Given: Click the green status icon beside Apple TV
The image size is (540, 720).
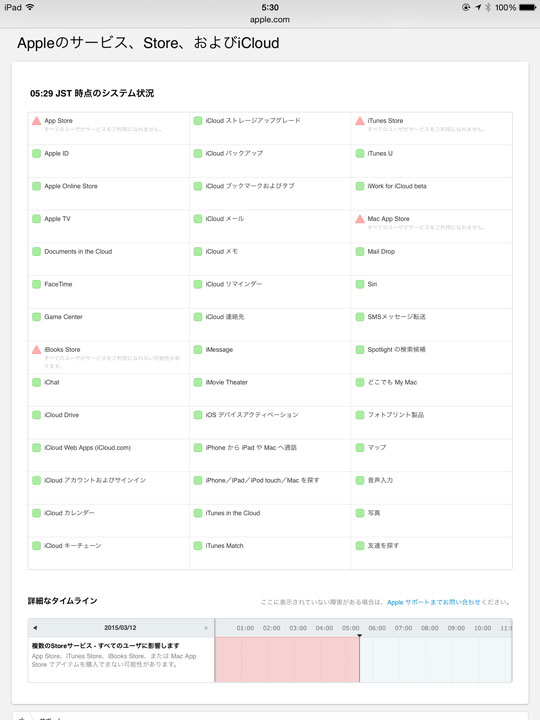Looking at the screenshot, I should [37, 219].
